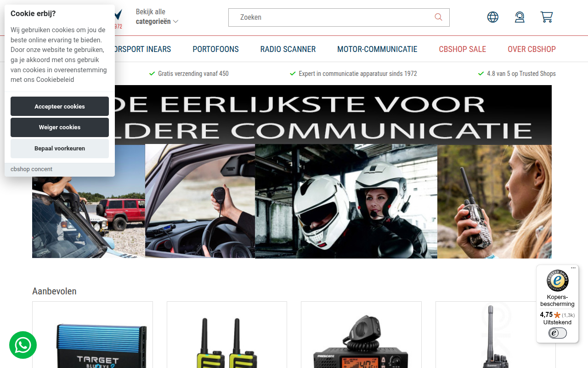Open the black handheld radio product
The image size is (588, 368).
495,335
